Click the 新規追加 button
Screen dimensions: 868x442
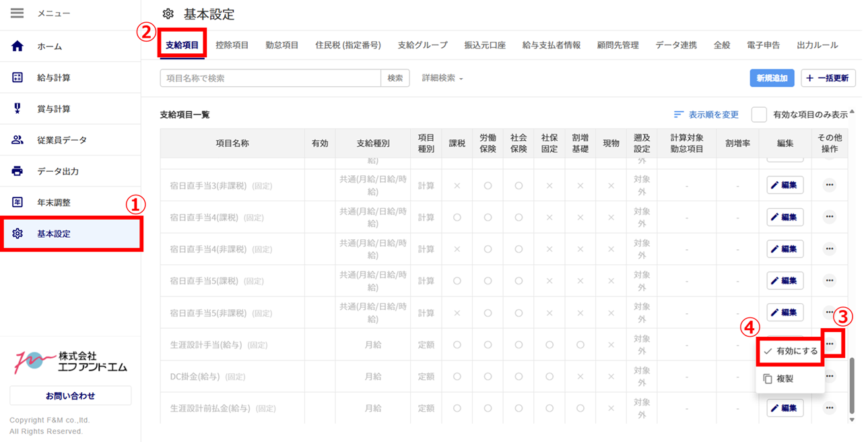(772, 78)
